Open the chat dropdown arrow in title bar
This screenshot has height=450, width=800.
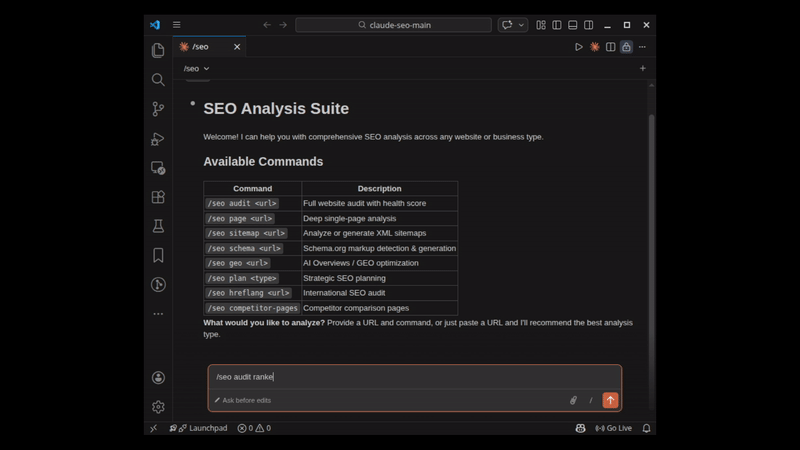coord(522,25)
